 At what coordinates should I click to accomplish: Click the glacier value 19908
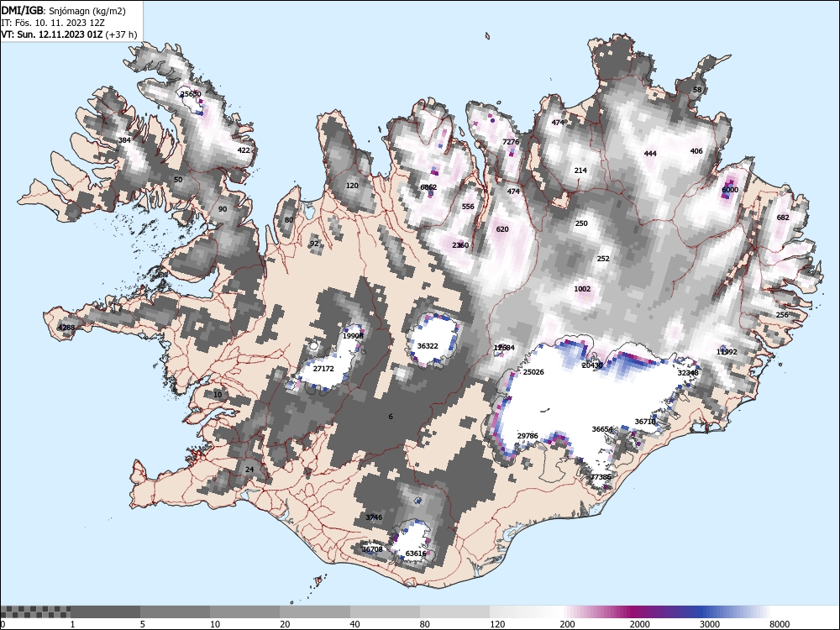click(353, 336)
